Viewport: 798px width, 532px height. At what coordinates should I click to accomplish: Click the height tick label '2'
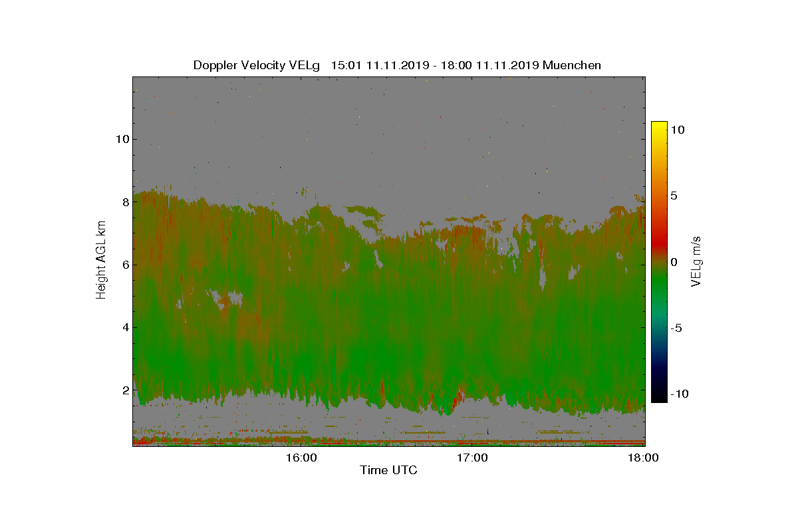click(x=124, y=390)
